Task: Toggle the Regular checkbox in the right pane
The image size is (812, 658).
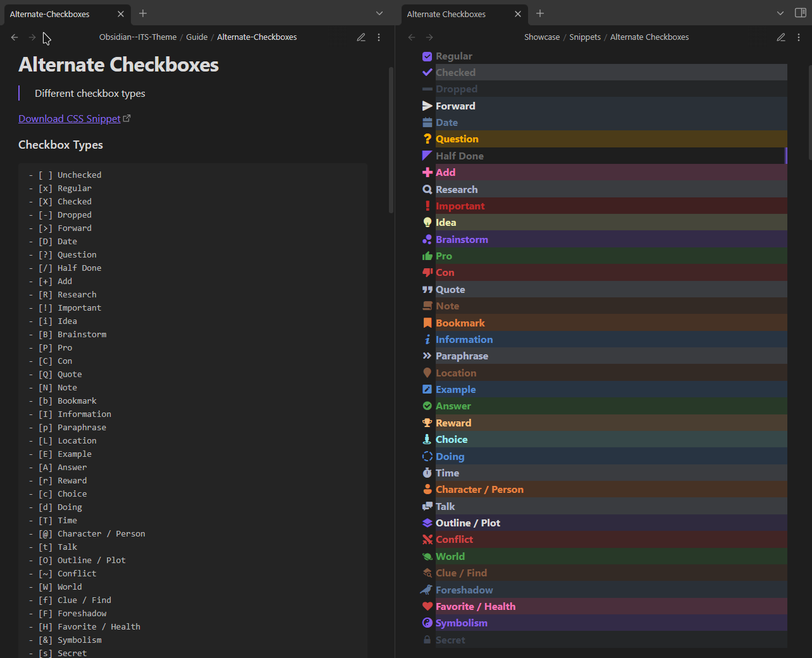Action: click(428, 56)
